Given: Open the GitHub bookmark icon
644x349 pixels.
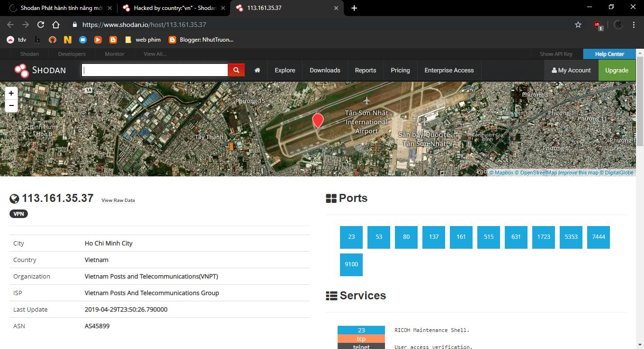Looking at the screenshot, I should point(53,40).
